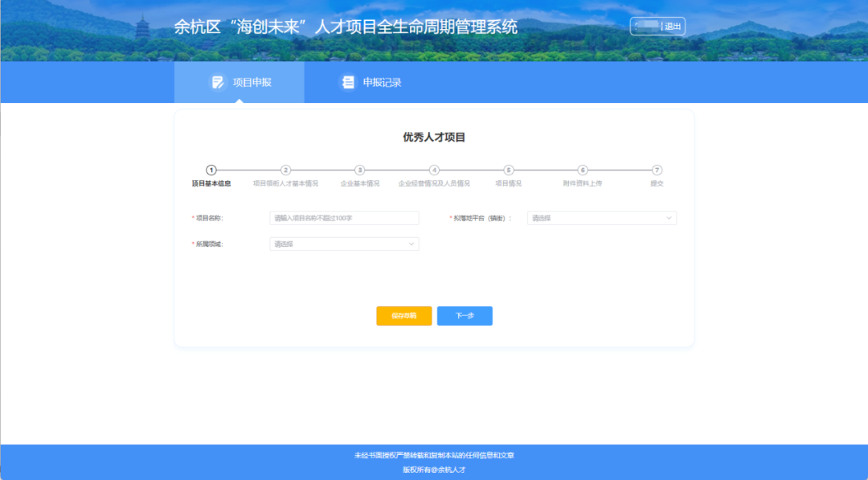Expand the 拟落地平台 dropdown chevron arrow
The width and height of the screenshot is (868, 480).
[x=670, y=218]
